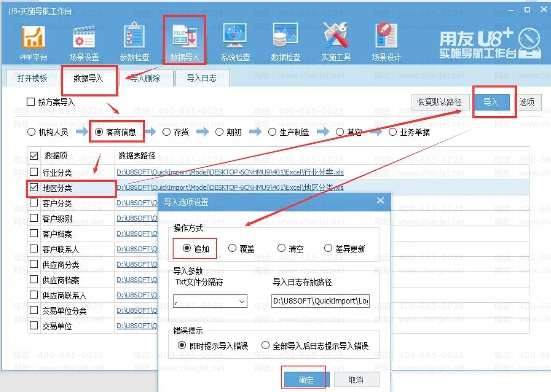Viewport: 551px width, 392px height.
Task: Uncheck the 地区分类 data item
Action: click(x=34, y=188)
